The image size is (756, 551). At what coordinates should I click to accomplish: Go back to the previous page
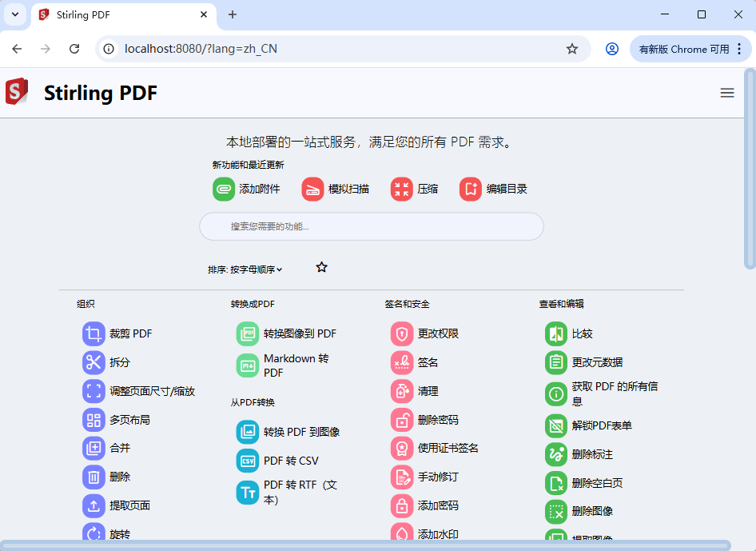pos(18,49)
